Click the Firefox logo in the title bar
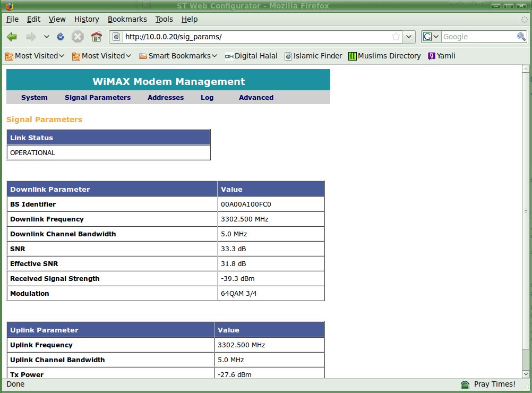The image size is (532, 393). pyautogui.click(x=9, y=6)
